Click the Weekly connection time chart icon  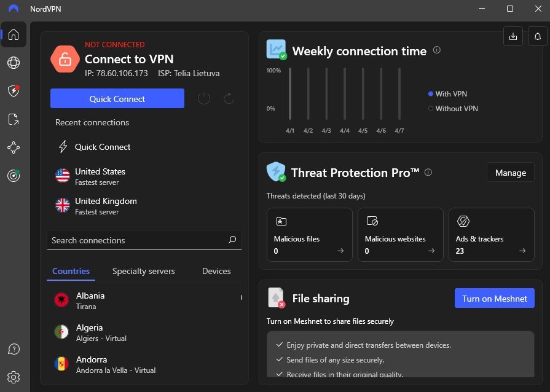pos(277,49)
